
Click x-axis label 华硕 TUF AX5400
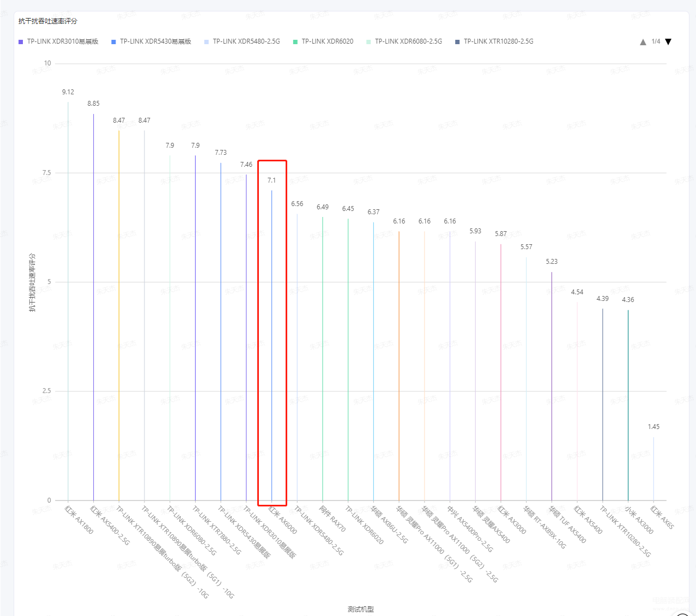coord(567,524)
